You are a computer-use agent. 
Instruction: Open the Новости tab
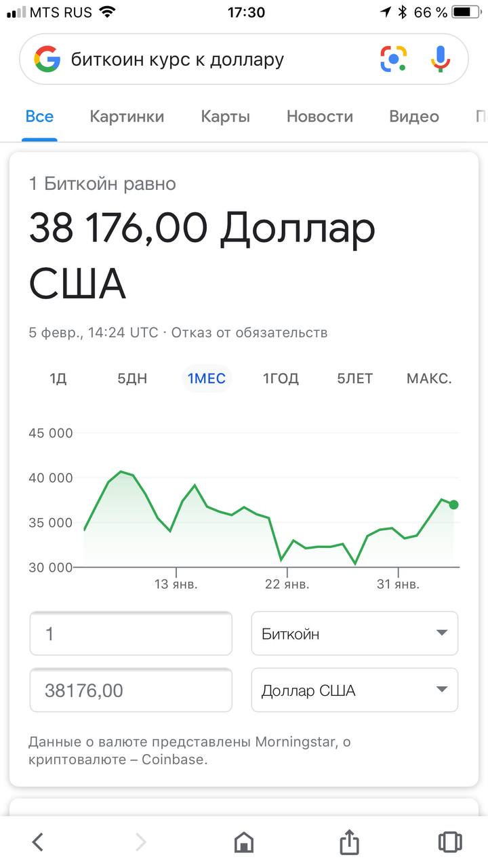click(319, 117)
